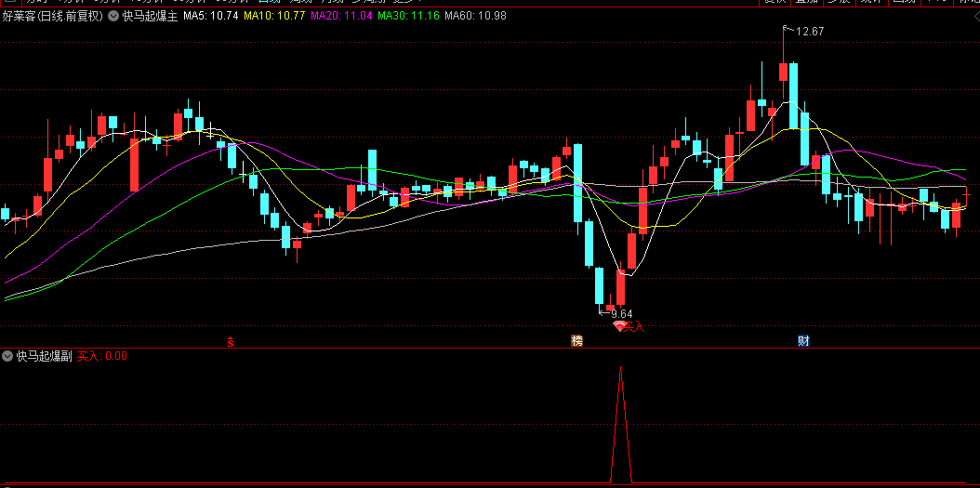Open the 叠加 overlay button
980x488 pixels.
(806, 2)
